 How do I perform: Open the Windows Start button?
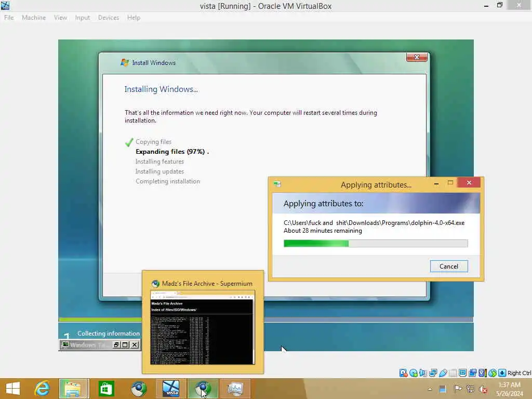coord(13,389)
